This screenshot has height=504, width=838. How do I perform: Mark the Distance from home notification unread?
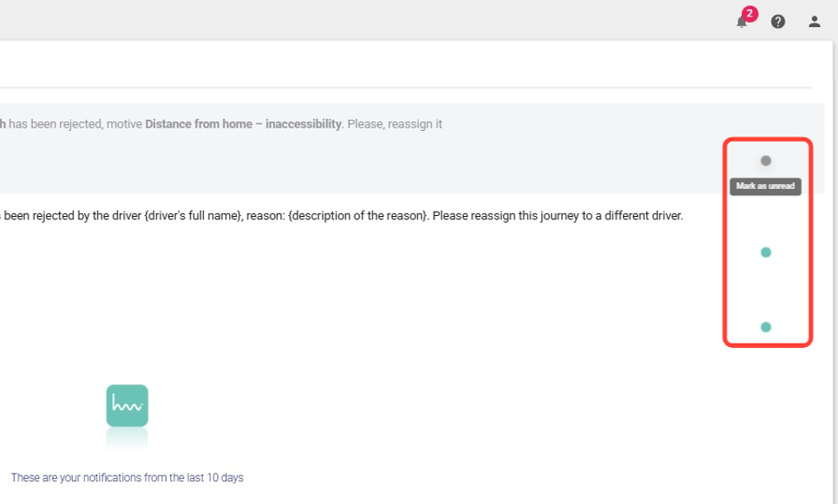point(765,160)
